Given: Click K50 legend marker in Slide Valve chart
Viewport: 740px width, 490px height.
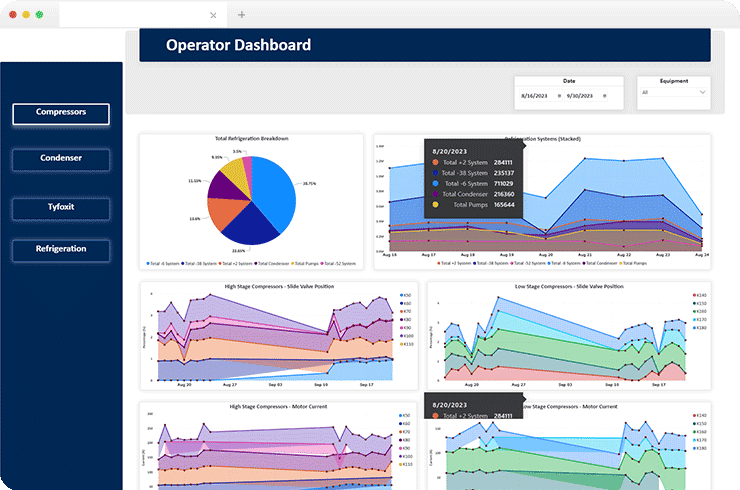Looking at the screenshot, I should (x=400, y=296).
